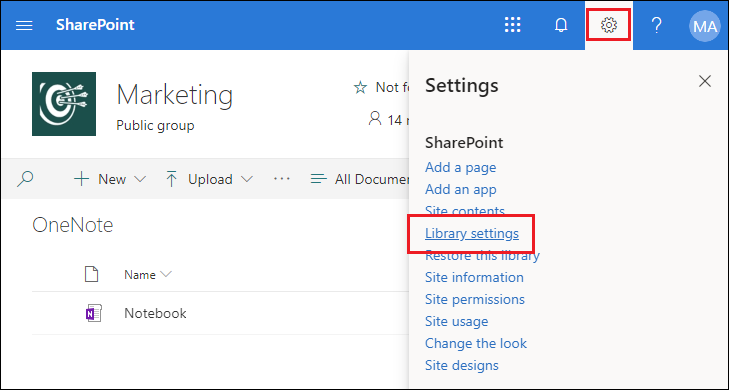Switch the All Documents view menu
Screen dimensions: 729x390
coord(359,179)
